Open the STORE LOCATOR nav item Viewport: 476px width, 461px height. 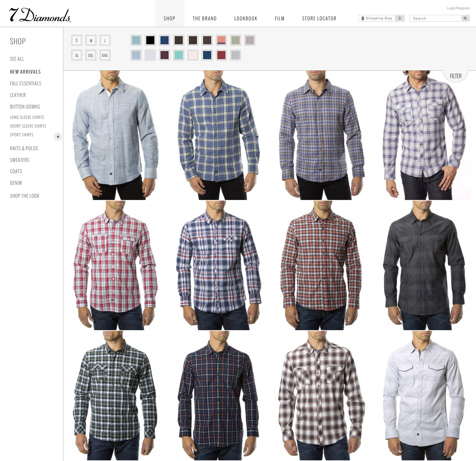coord(319,18)
